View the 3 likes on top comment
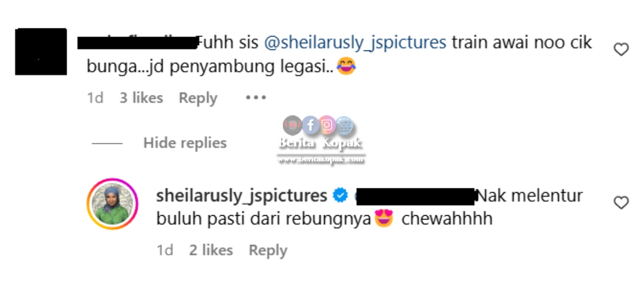The width and height of the screenshot is (644, 286). pos(141,98)
